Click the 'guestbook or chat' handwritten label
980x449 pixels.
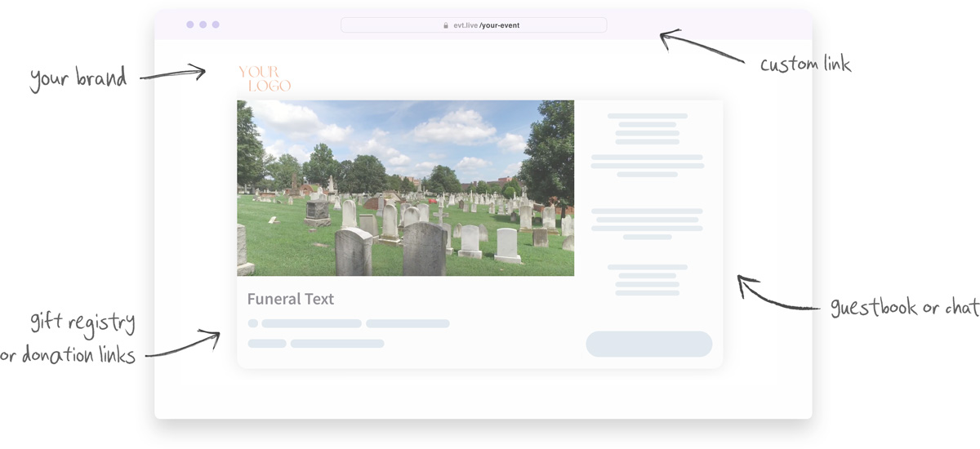(x=904, y=308)
